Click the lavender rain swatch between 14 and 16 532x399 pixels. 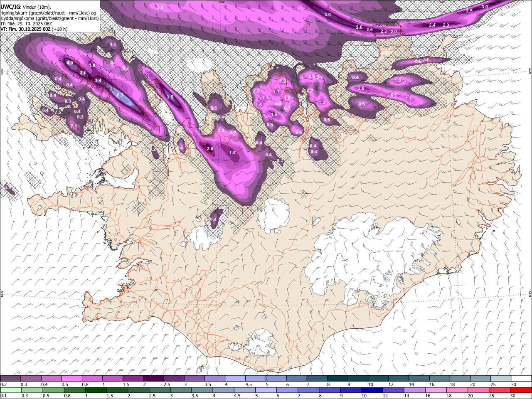[x=415, y=390]
